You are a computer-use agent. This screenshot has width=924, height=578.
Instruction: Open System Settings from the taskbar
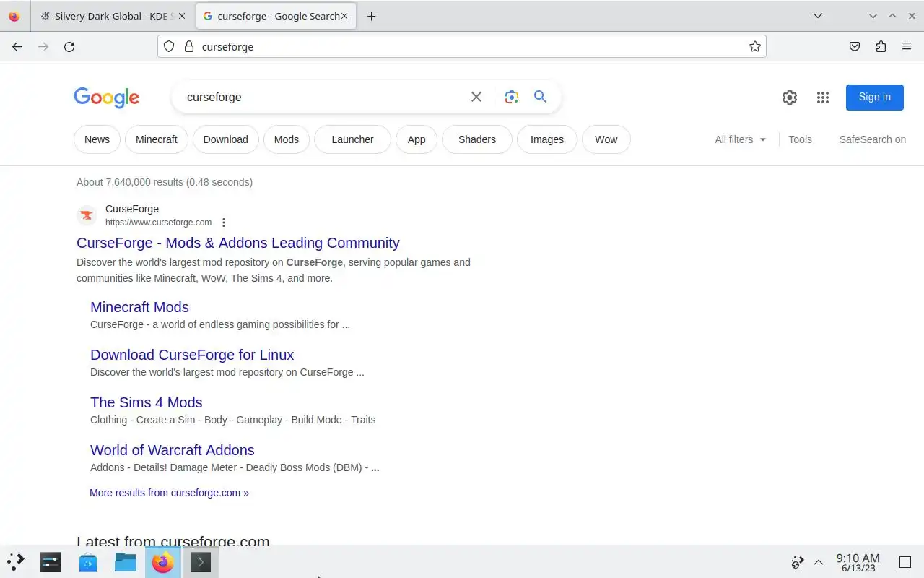tap(51, 561)
